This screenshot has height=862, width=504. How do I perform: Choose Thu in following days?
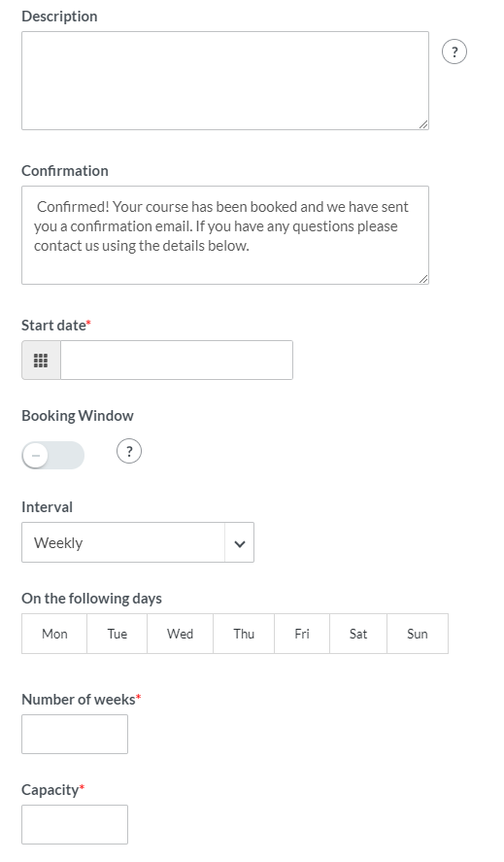(244, 634)
